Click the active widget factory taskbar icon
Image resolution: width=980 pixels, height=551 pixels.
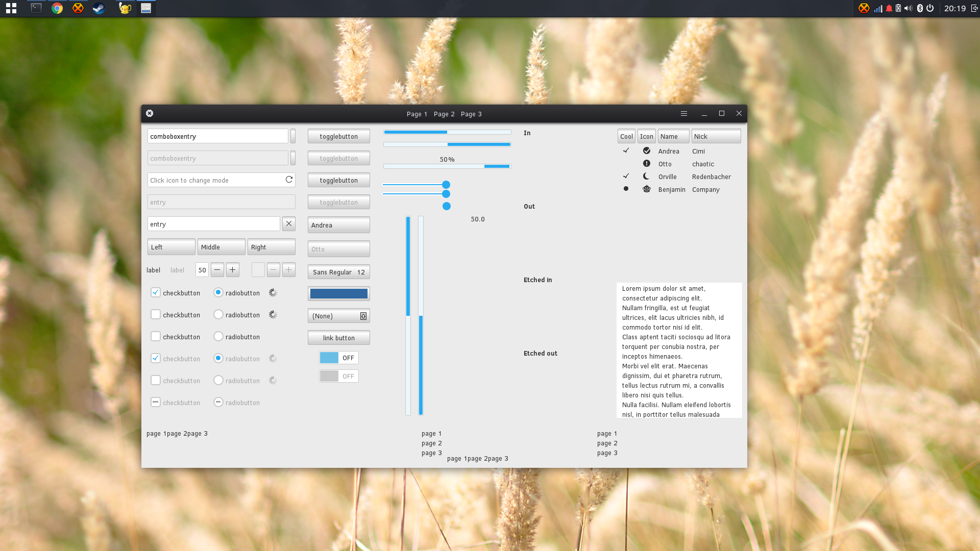point(146,8)
